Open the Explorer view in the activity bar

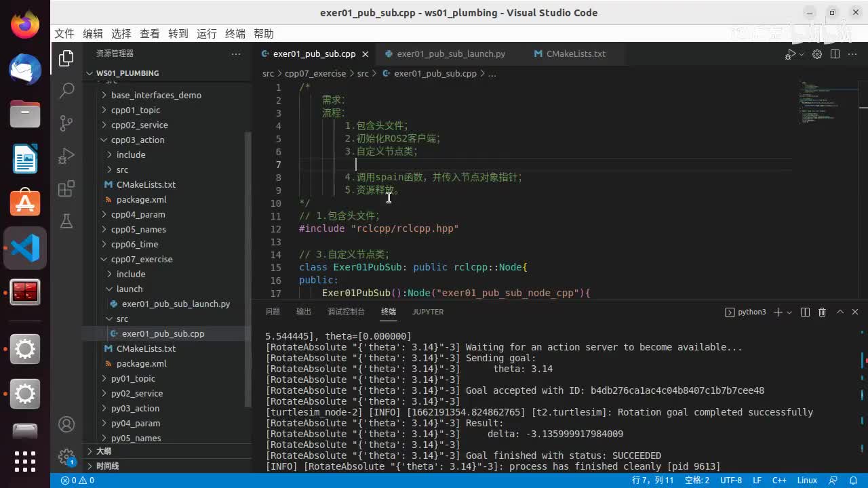tap(66, 59)
